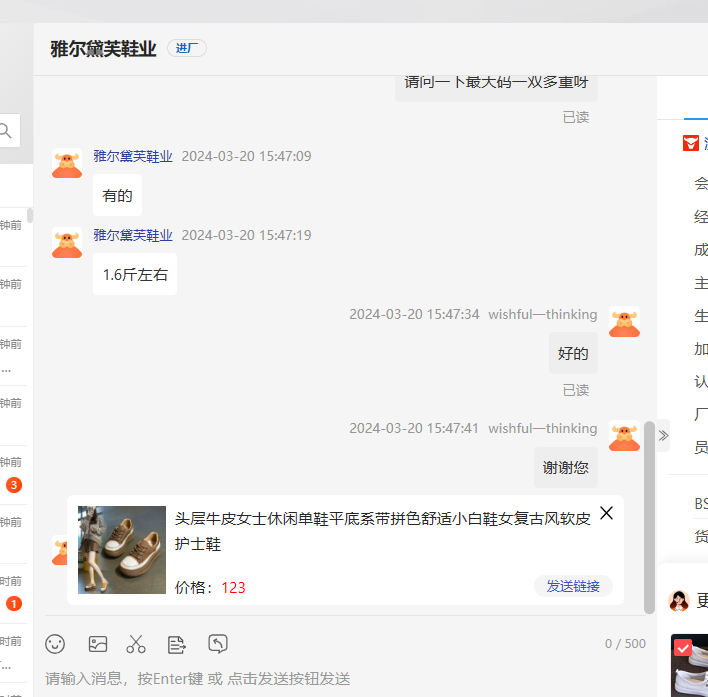Screen dimensions: 708x697
Task: Open the emoji picker in message toolbar
Action: [x=55, y=644]
